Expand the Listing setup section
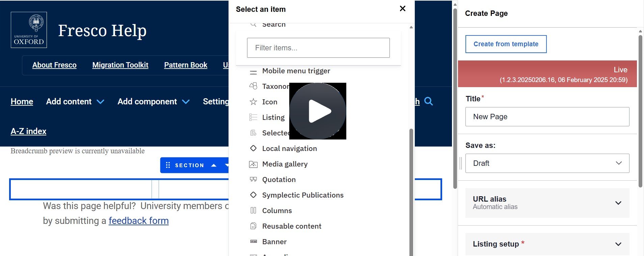This screenshot has width=644, height=256. tap(547, 244)
